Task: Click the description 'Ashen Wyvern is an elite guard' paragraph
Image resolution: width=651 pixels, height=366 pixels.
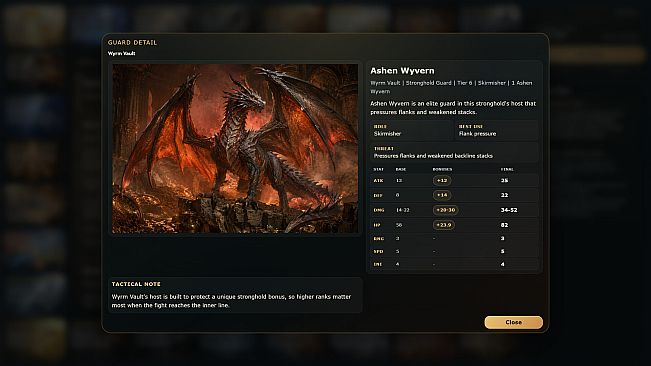Action: (x=453, y=107)
